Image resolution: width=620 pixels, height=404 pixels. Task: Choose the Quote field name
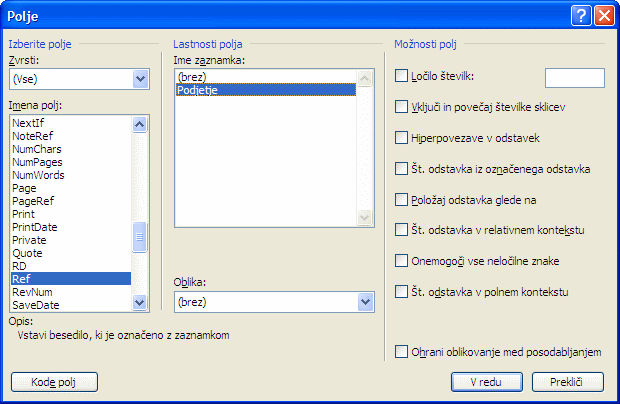click(26, 253)
